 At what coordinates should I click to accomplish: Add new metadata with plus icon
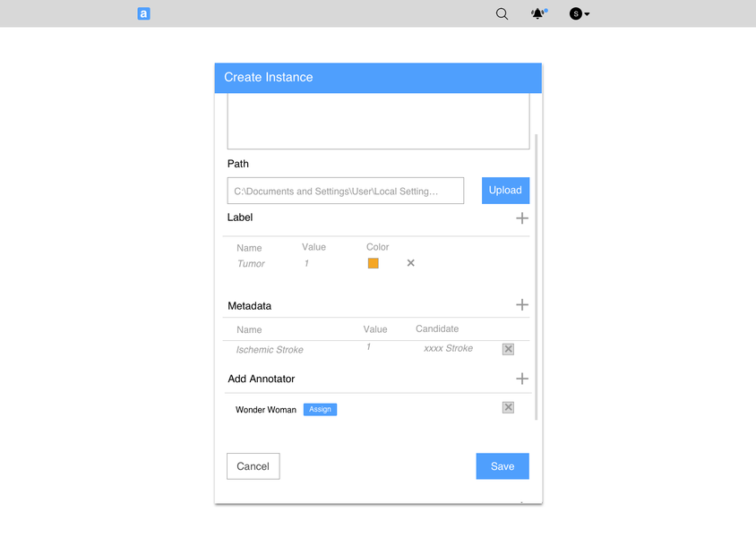[x=522, y=305]
